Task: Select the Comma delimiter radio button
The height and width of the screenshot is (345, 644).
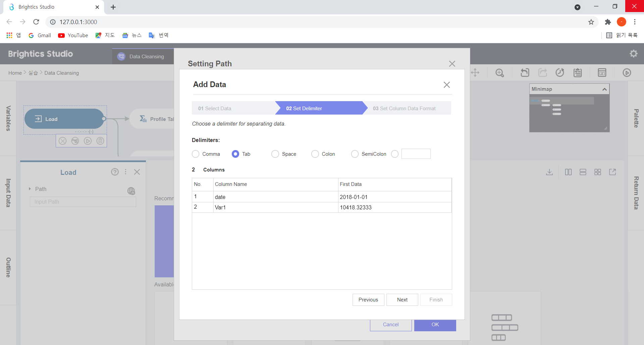Action: [196, 154]
